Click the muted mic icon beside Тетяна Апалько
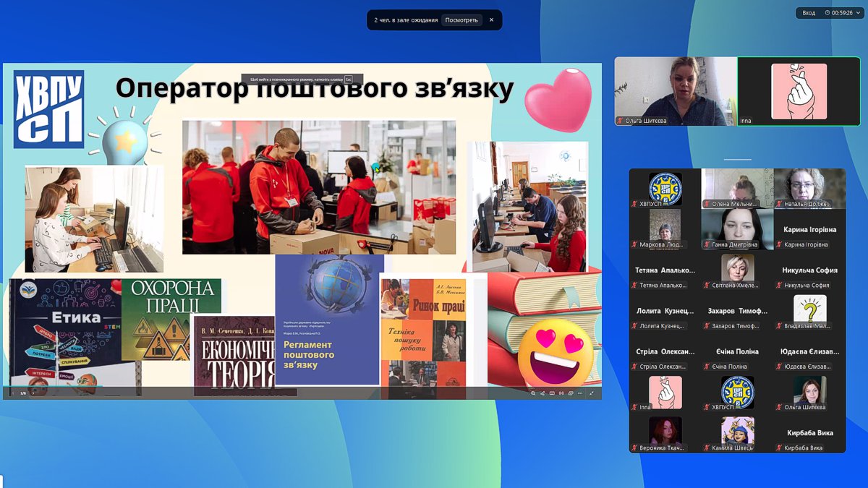868x488 pixels. 635,285
